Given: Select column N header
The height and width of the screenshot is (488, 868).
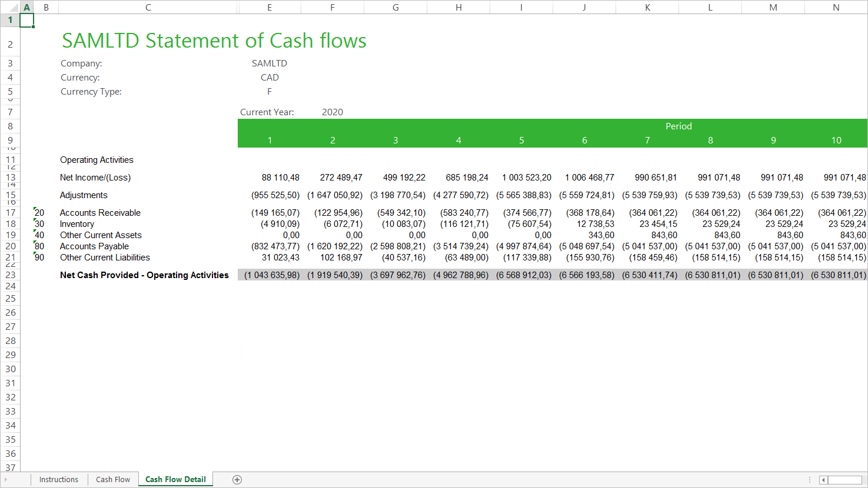Looking at the screenshot, I should (x=836, y=7).
